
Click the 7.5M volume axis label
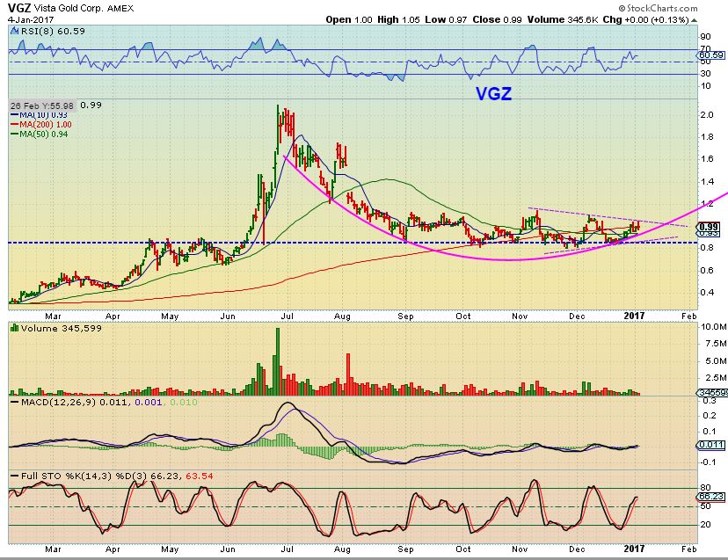coord(716,344)
